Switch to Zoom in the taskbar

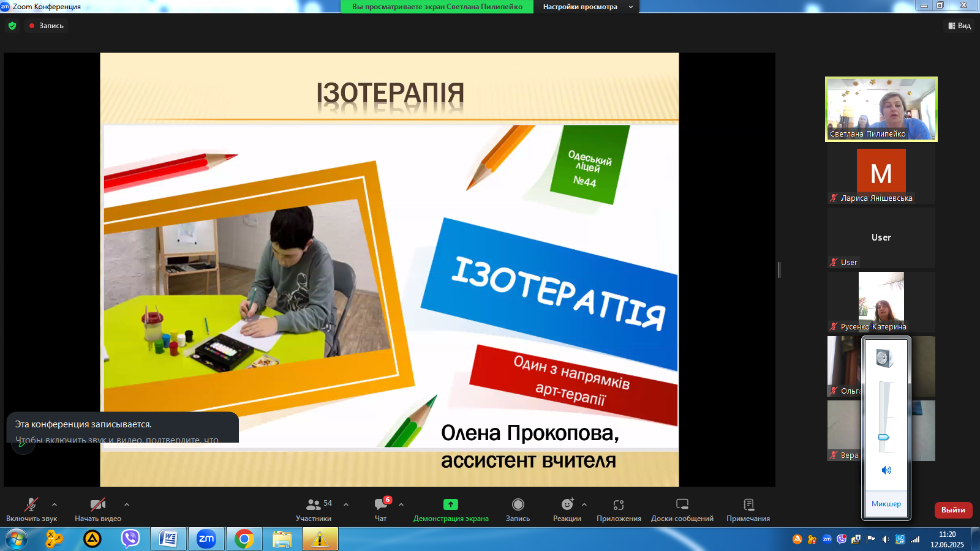point(206,539)
